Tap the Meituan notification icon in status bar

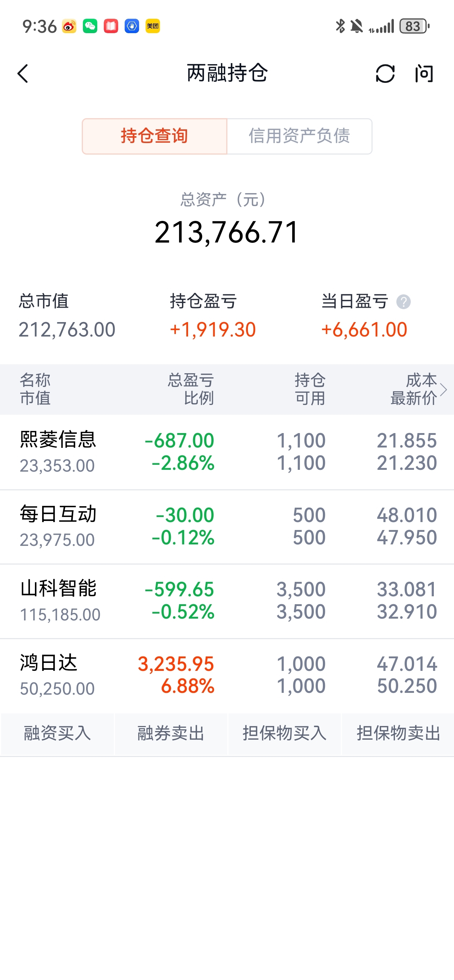(153, 26)
